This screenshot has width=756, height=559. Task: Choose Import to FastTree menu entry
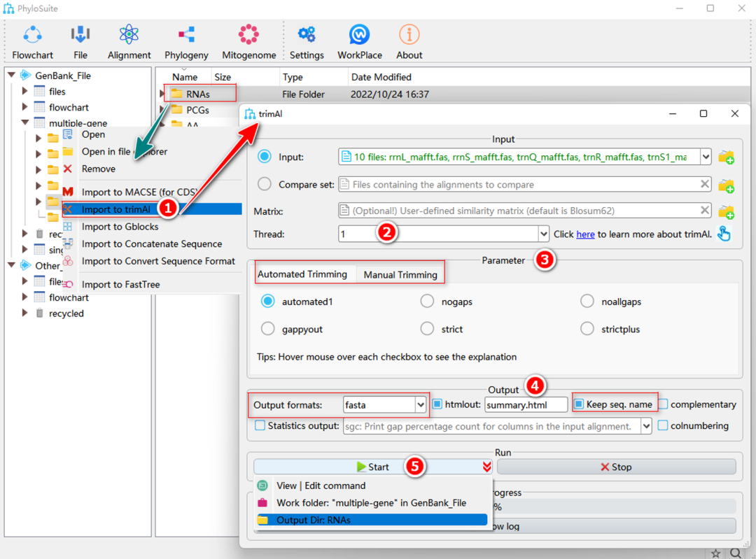point(152,284)
